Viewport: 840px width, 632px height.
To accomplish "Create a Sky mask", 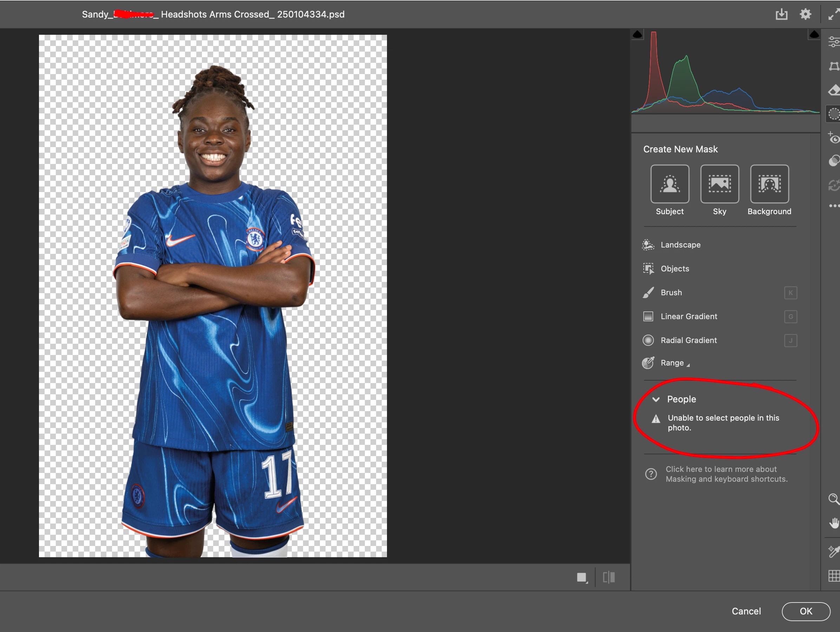I will [x=719, y=184].
